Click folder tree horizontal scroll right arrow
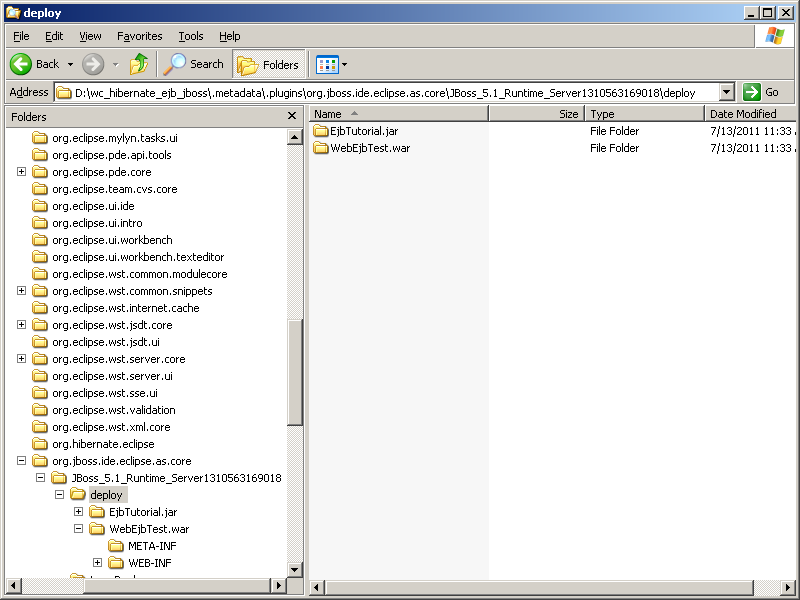The width and height of the screenshot is (800, 600). click(x=279, y=586)
